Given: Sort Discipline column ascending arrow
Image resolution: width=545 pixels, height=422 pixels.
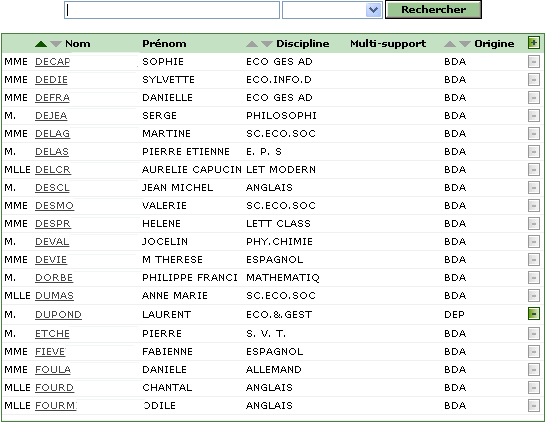Looking at the screenshot, I should click(x=252, y=44).
